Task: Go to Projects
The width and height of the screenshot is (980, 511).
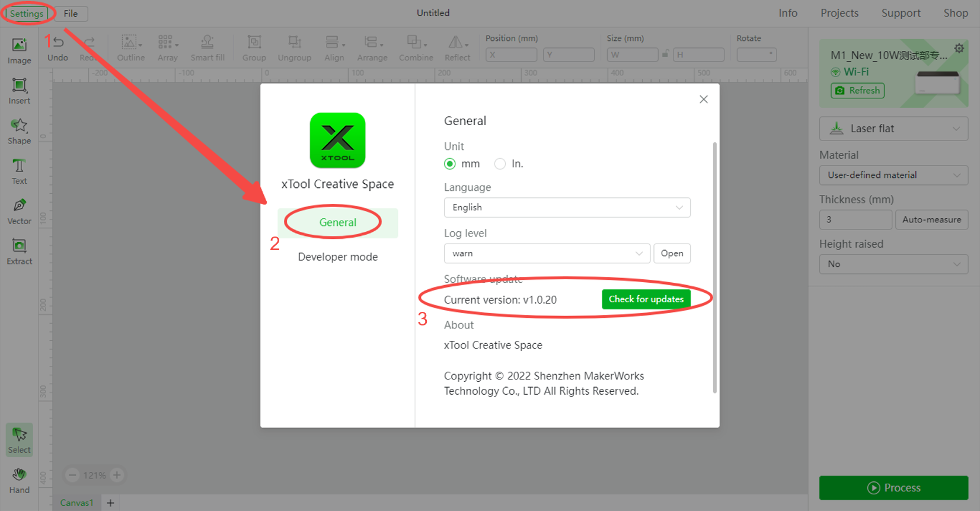Action: click(839, 13)
